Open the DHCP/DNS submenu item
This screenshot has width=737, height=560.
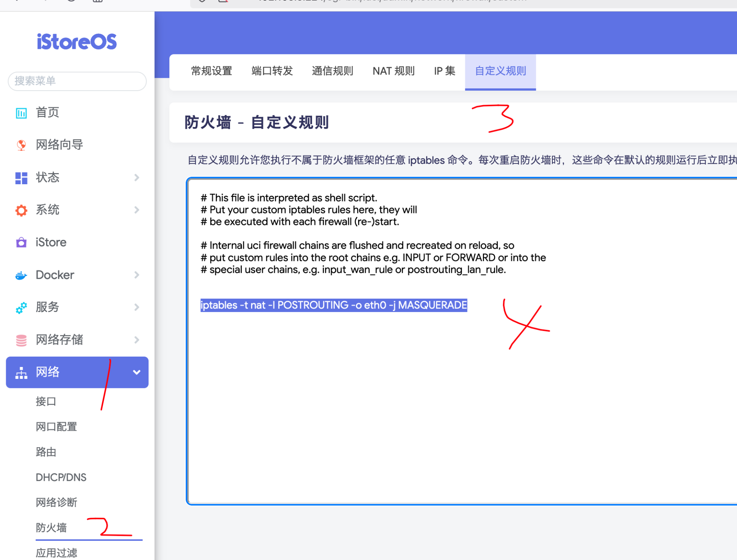coord(61,477)
